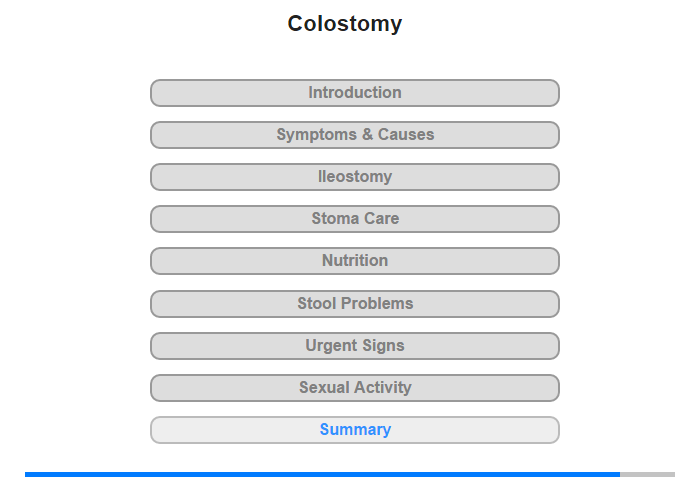The image size is (700, 480).
Task: Click the word Problems in the sixth button
Action: pos(377,303)
